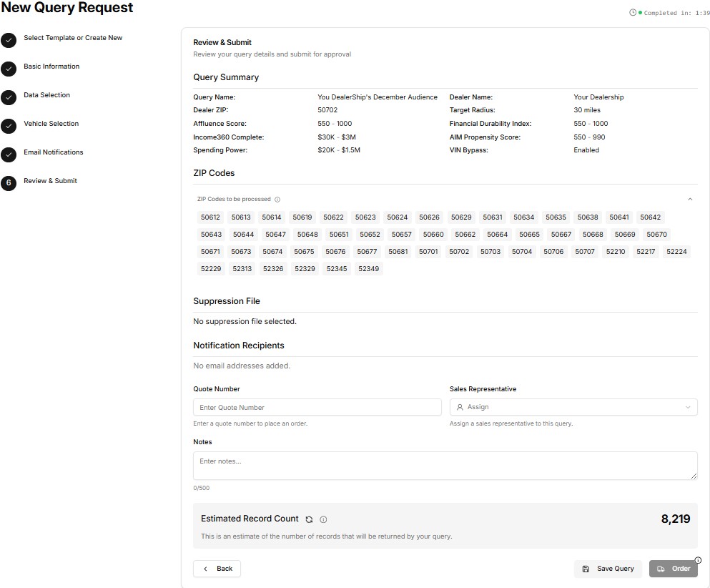Select ZIP code chip 52349

[368, 269]
